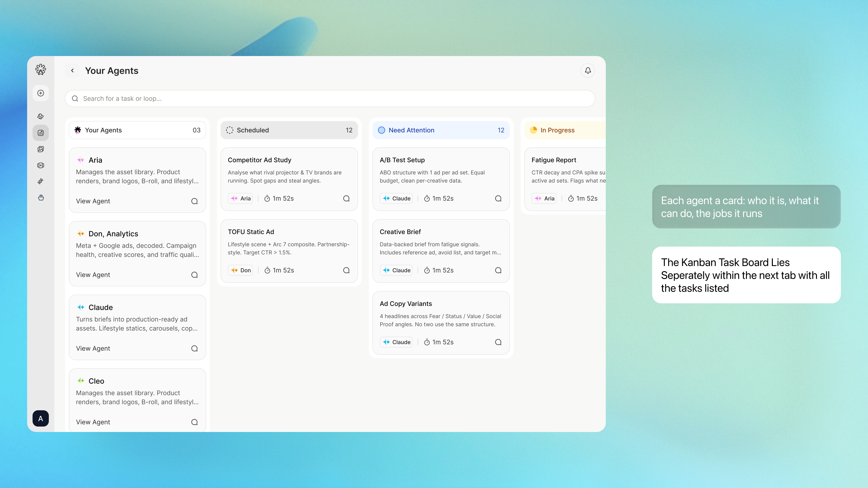
Task: Select the Your Agents column header
Action: coord(137,130)
